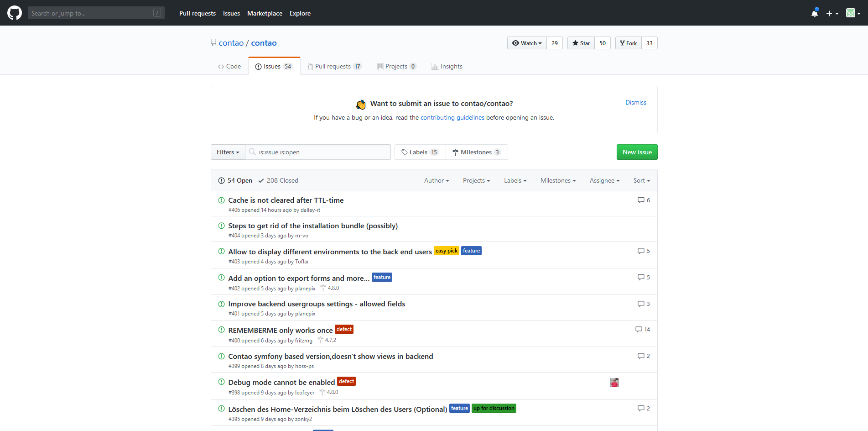This screenshot has height=431, width=868.
Task: Expand the Watch dropdown
Action: [527, 43]
